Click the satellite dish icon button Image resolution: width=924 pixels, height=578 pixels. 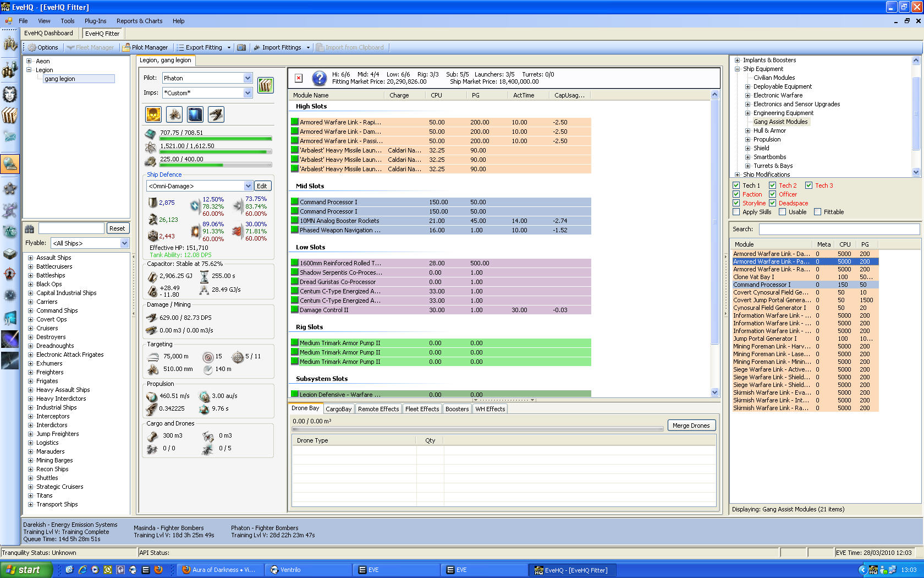click(x=174, y=114)
